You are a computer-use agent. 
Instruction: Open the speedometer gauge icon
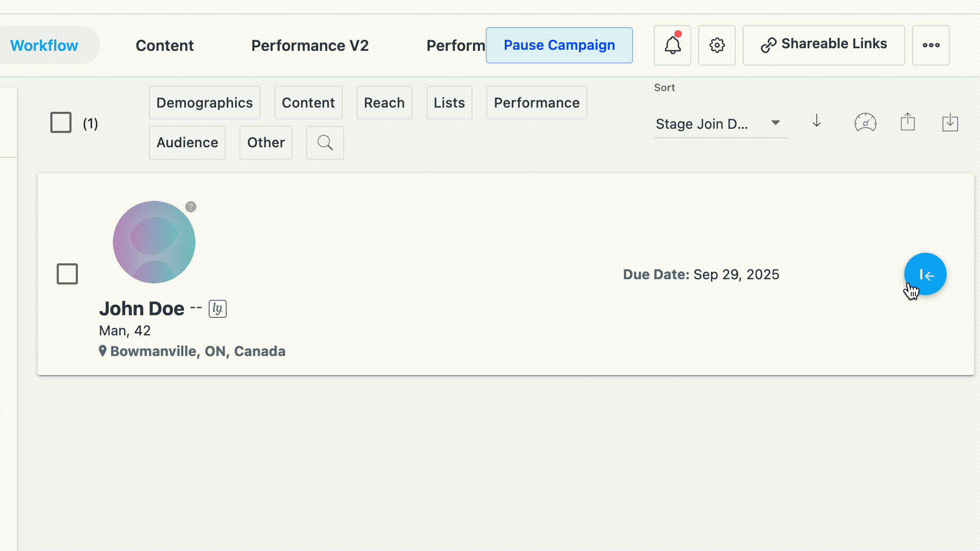[865, 123]
